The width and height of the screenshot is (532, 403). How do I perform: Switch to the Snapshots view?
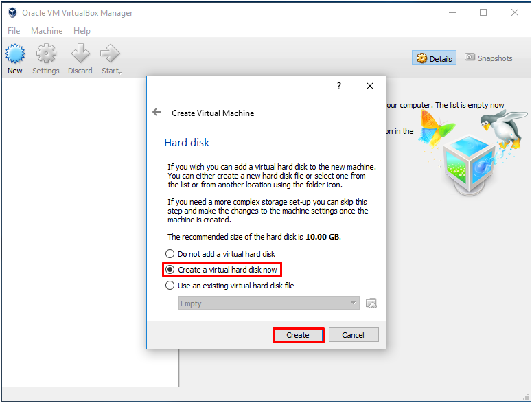coord(488,58)
